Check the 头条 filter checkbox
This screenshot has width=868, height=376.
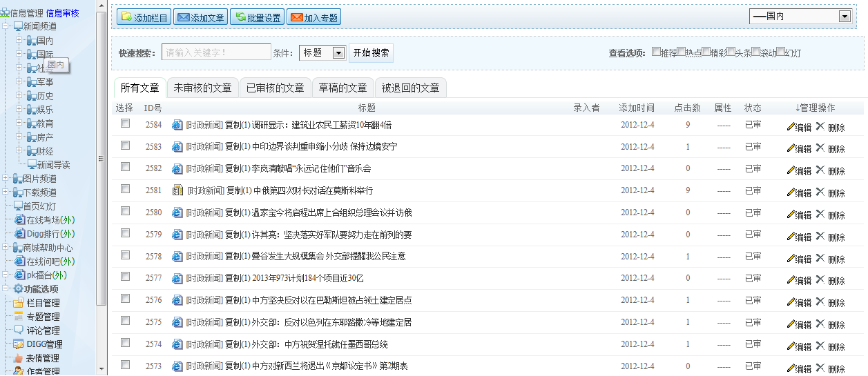(731, 52)
